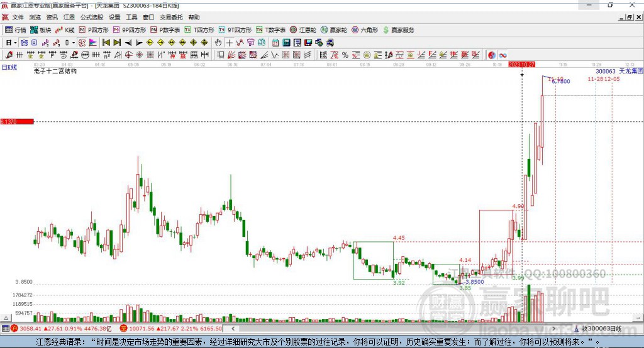The image size is (644, 348).
Task: Click the 日K线 label at chart top-left
Action: 9,67
